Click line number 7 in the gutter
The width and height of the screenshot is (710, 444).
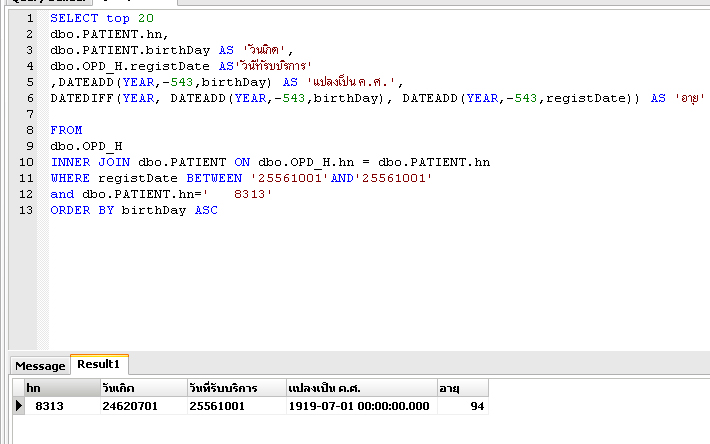30,114
